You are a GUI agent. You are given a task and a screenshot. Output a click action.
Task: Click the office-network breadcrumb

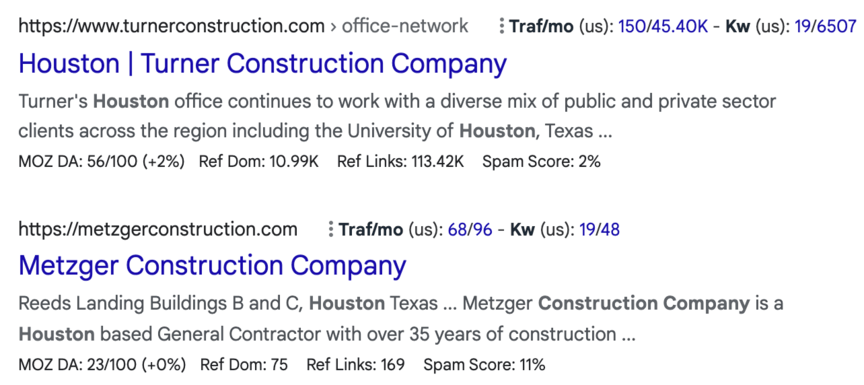point(405,26)
